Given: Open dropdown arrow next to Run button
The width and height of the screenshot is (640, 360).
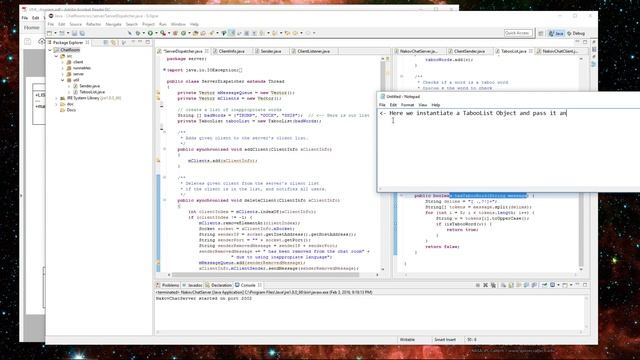Looking at the screenshot, I should point(156,33).
